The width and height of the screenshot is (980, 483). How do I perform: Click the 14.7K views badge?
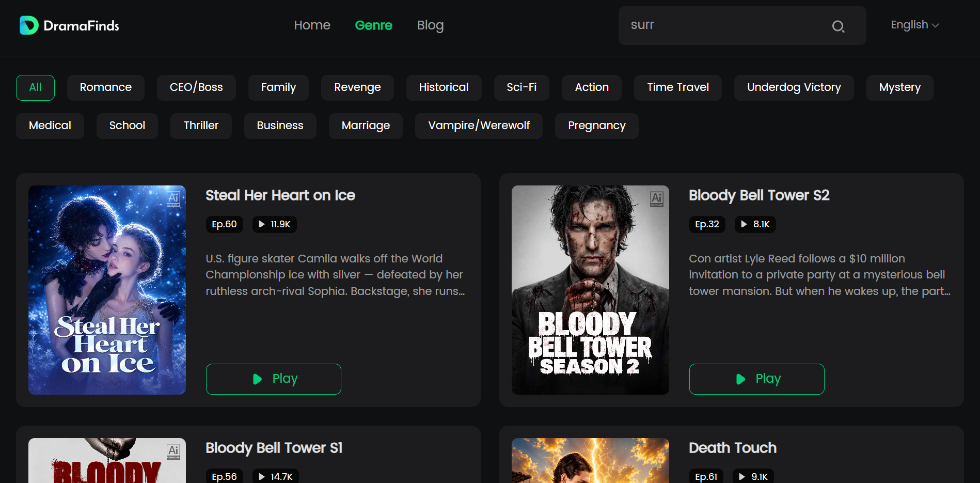(x=276, y=476)
